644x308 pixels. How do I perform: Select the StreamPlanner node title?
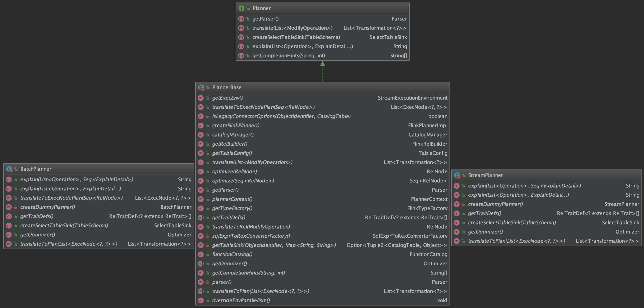[485, 175]
